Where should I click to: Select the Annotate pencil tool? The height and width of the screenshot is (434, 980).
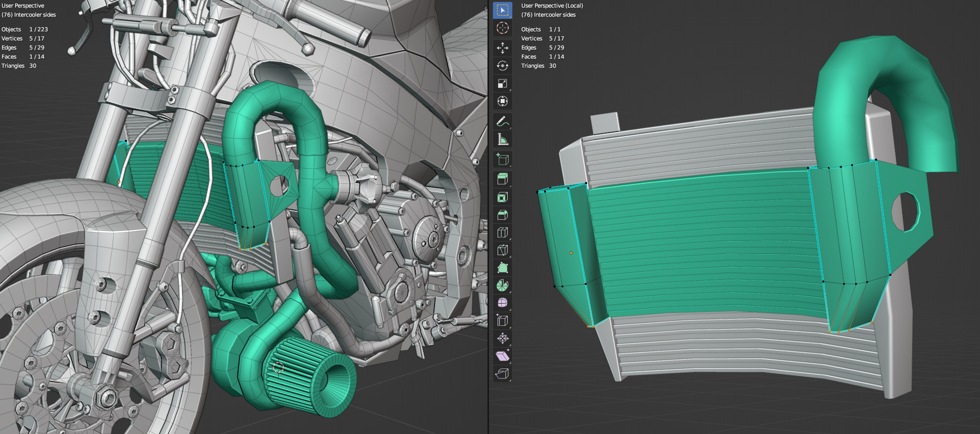click(x=502, y=121)
